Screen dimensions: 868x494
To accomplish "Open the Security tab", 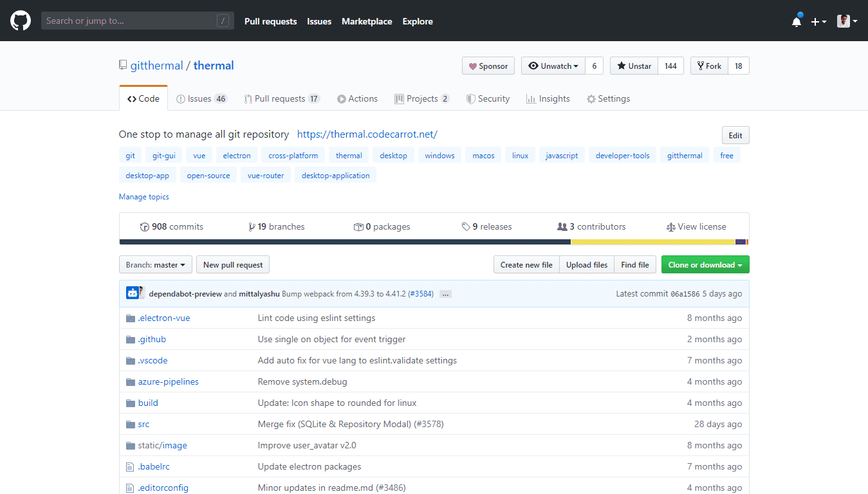I will click(488, 98).
